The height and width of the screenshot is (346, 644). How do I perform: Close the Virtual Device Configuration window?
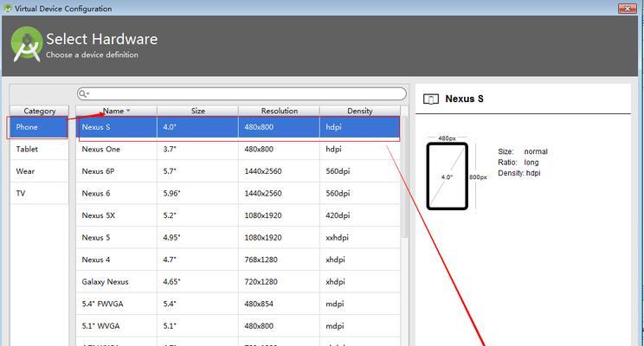pyautogui.click(x=627, y=8)
